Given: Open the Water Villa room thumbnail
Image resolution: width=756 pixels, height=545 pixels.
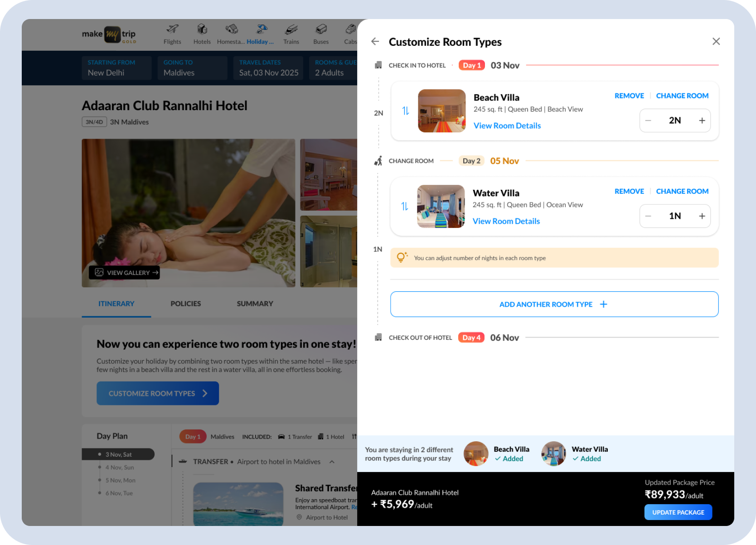Looking at the screenshot, I should pyautogui.click(x=441, y=206).
